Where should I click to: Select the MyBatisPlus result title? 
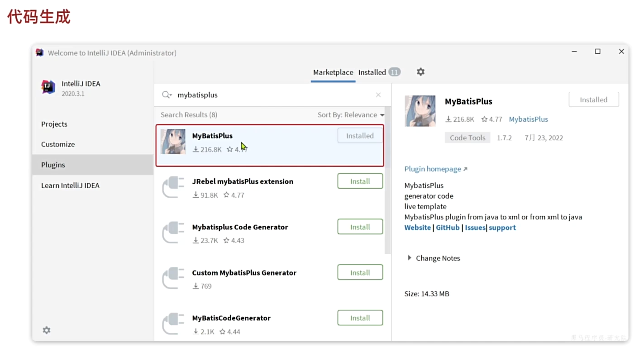(x=212, y=136)
